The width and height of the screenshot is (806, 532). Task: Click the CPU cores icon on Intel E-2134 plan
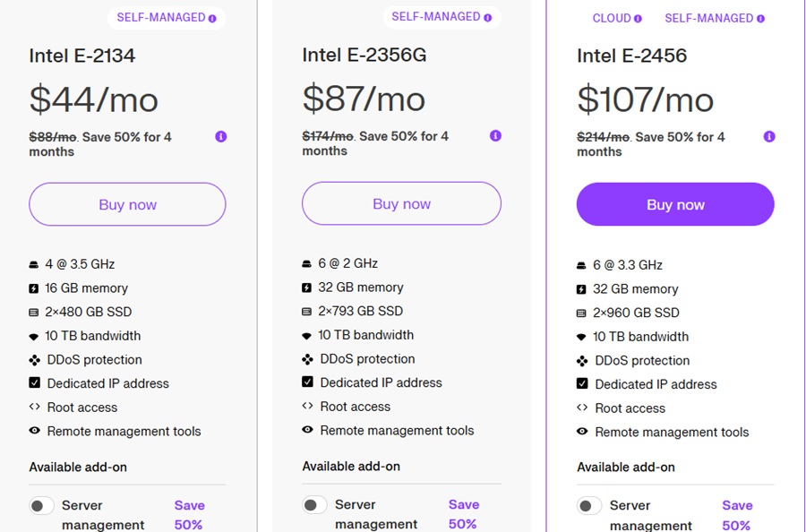pyautogui.click(x=34, y=263)
